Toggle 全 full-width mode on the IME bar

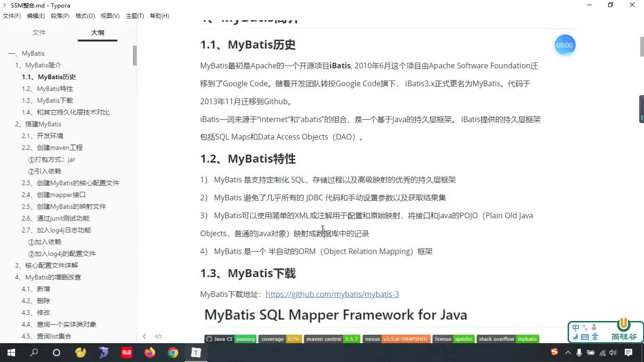tap(595, 337)
